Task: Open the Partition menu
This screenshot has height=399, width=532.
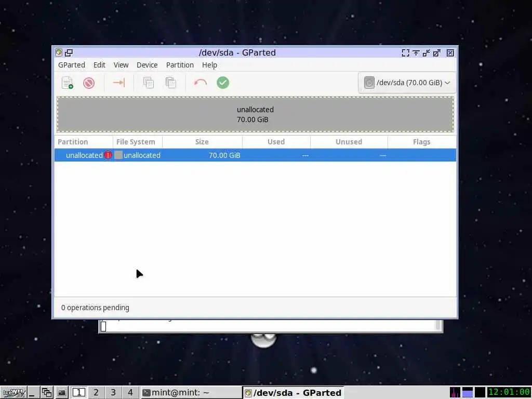Action: point(180,65)
